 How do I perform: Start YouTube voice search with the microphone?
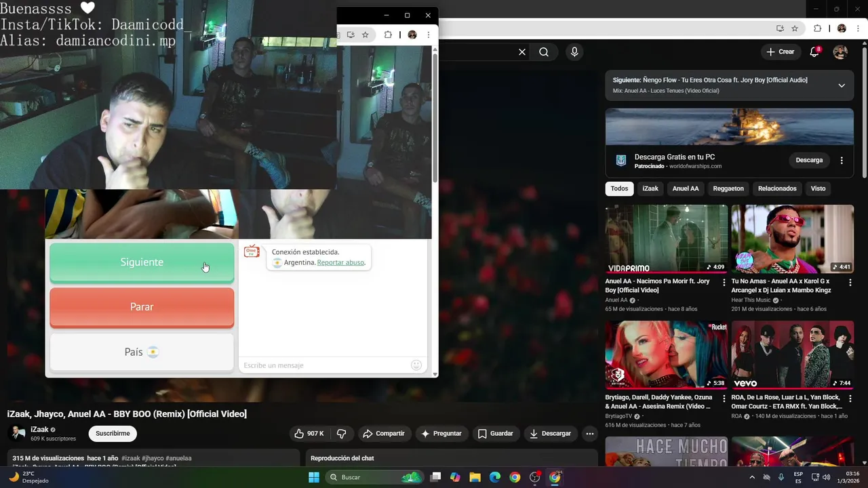coord(574,52)
